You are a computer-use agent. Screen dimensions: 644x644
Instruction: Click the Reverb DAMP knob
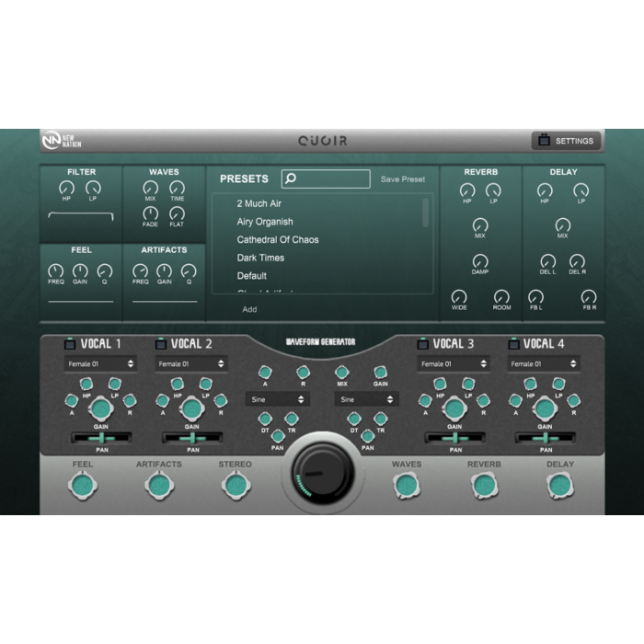click(480, 261)
